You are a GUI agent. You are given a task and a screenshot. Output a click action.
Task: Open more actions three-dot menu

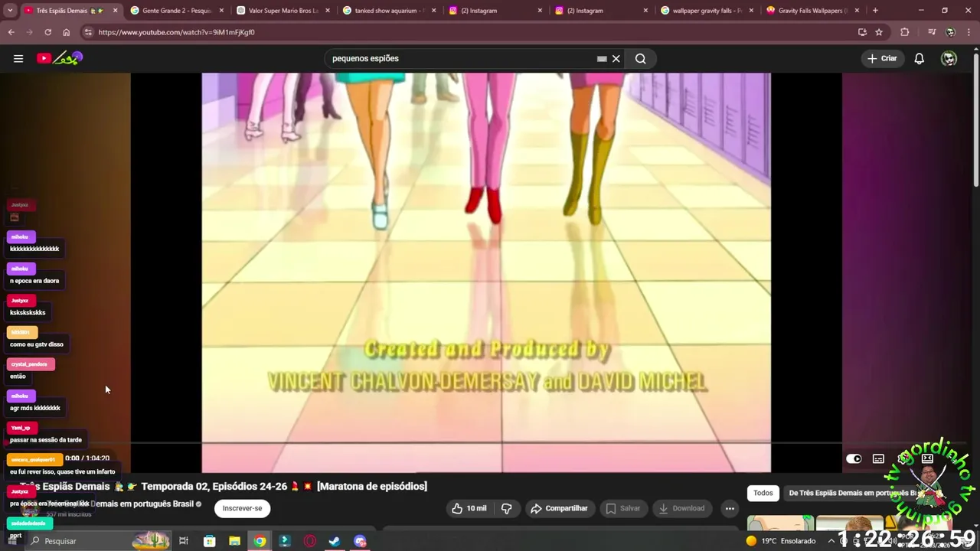[x=730, y=508]
